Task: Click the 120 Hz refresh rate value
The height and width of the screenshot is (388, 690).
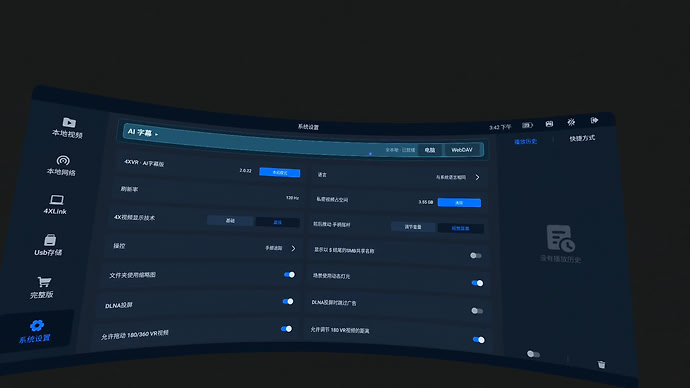Action: point(292,198)
